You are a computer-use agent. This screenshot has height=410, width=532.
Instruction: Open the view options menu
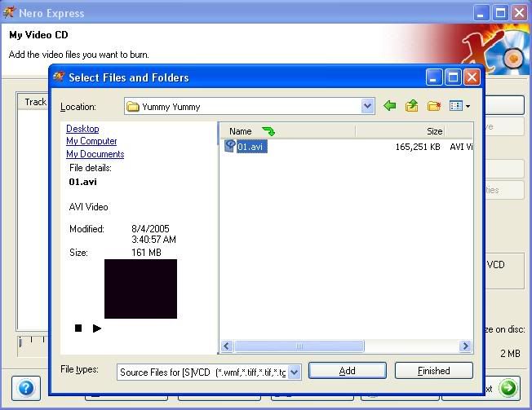coord(459,106)
